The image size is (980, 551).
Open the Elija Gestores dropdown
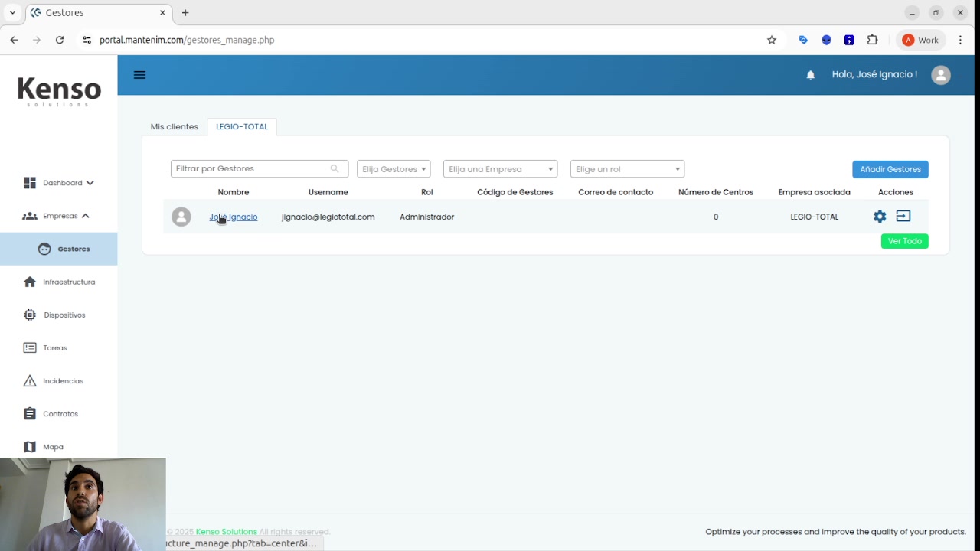394,169
